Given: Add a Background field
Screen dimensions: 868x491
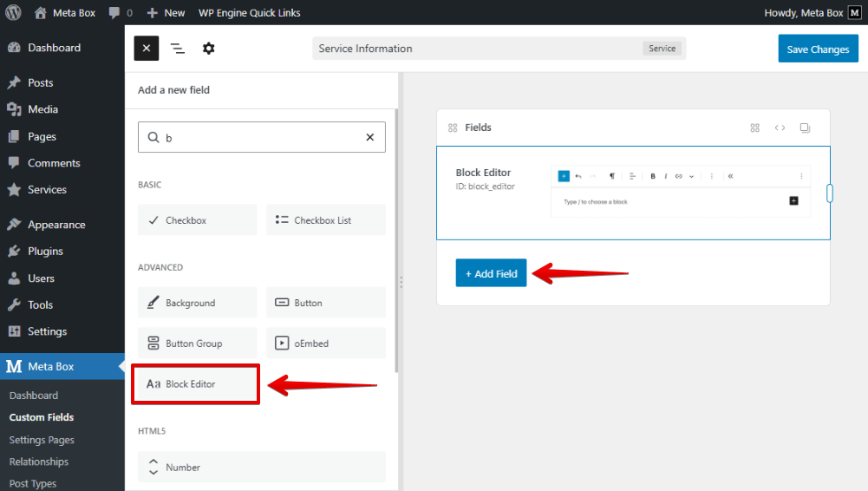Looking at the screenshot, I should (198, 302).
